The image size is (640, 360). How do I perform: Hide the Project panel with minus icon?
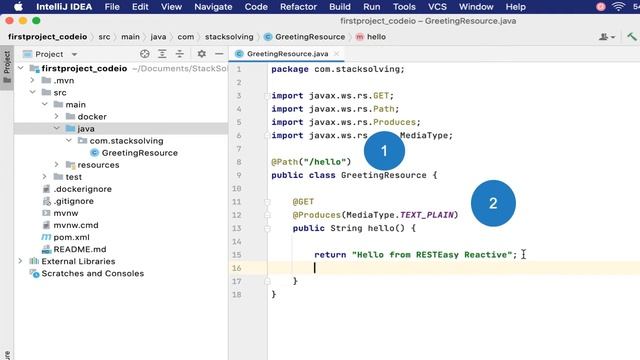point(219,54)
